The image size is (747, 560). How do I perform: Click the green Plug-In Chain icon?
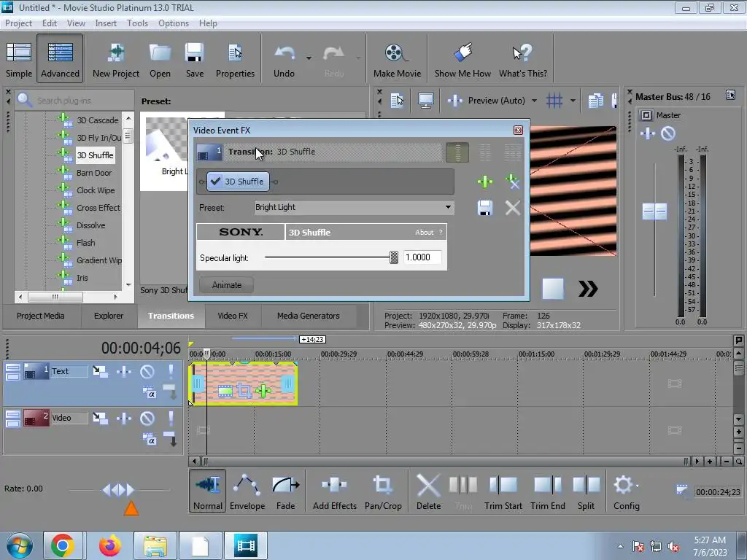(x=485, y=182)
